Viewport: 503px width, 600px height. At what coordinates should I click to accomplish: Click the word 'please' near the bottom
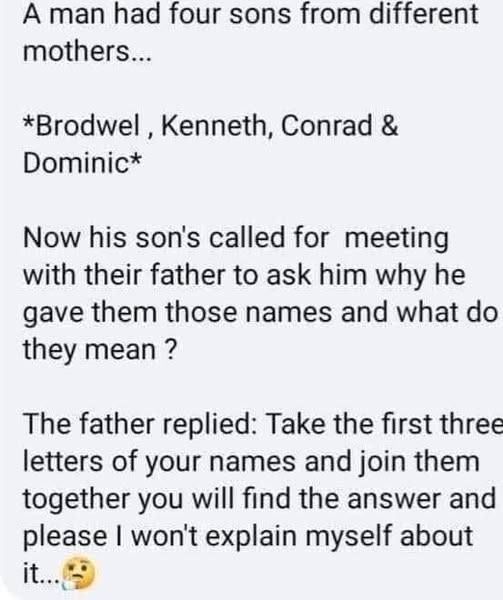pos(65,536)
